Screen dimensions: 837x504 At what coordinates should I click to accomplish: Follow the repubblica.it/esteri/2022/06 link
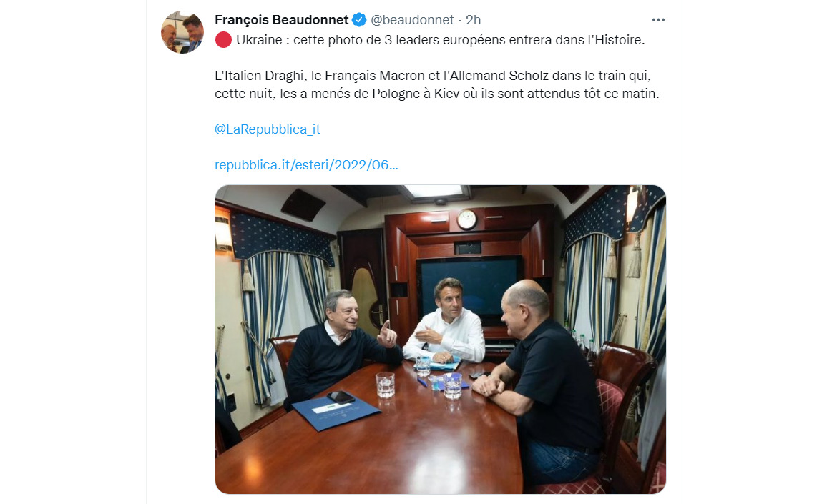click(306, 165)
